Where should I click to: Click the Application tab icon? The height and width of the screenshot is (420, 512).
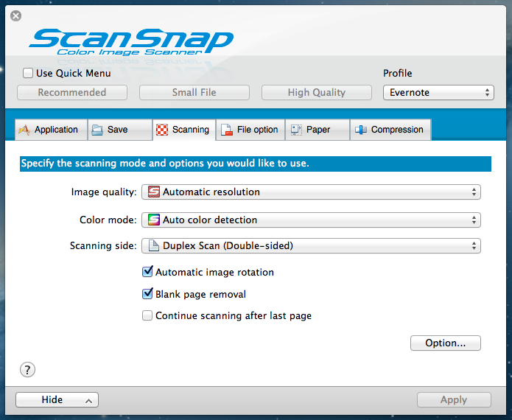click(24, 130)
